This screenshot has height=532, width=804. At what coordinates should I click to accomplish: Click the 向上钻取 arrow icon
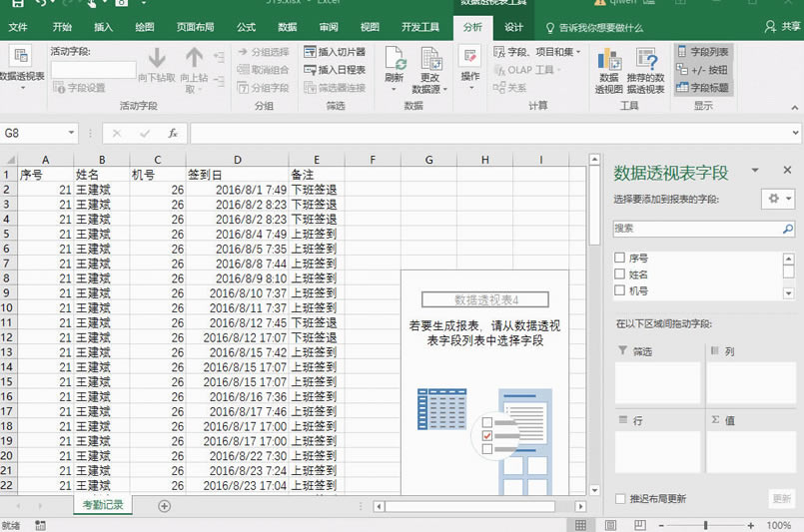pos(194,58)
